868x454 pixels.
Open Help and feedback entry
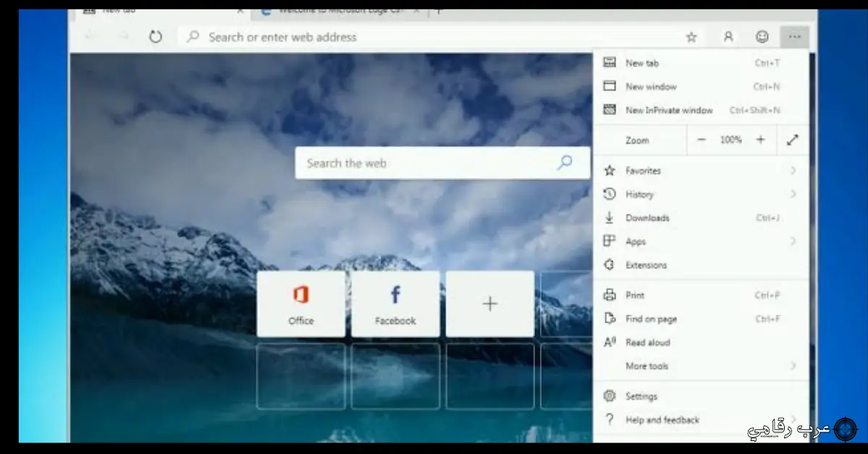click(700, 420)
